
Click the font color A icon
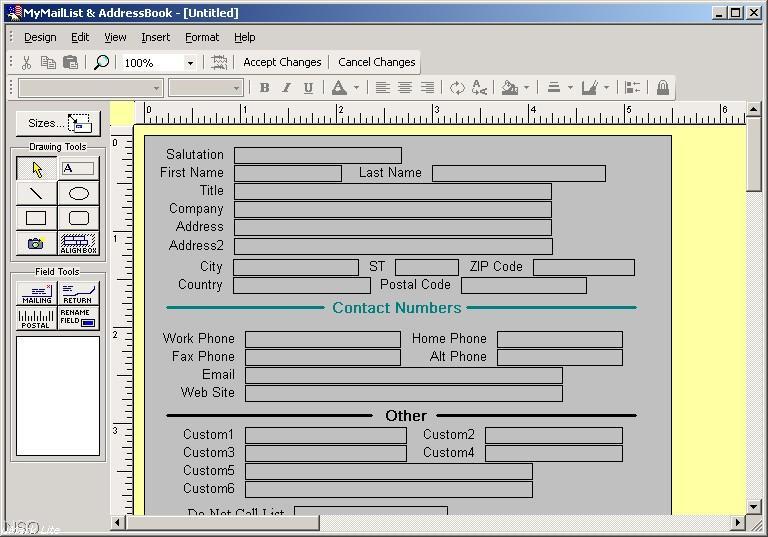coord(339,88)
